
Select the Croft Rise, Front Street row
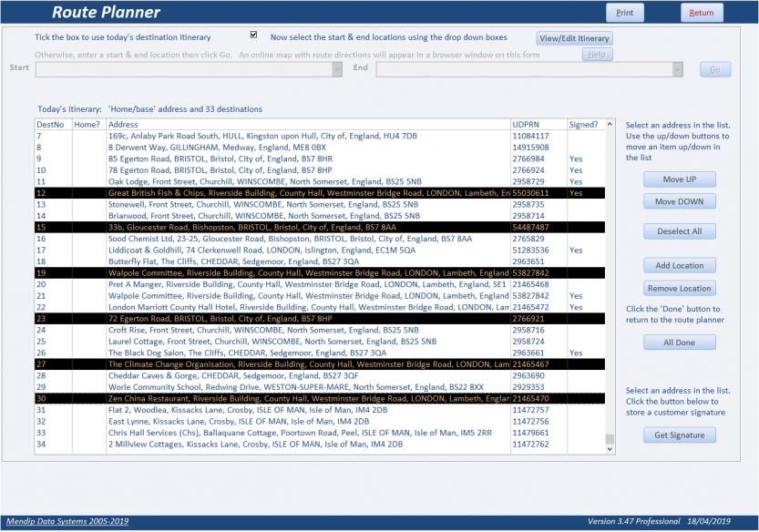coord(320,330)
